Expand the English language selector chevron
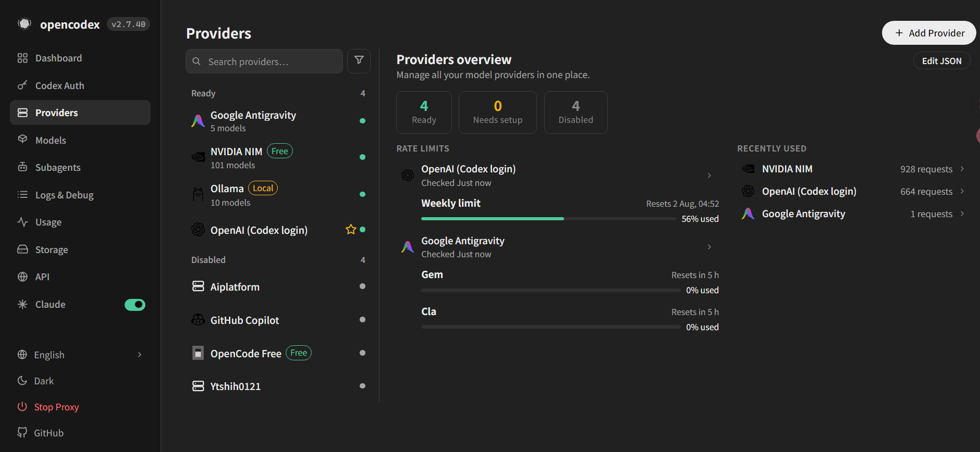980x452 pixels. tap(140, 355)
